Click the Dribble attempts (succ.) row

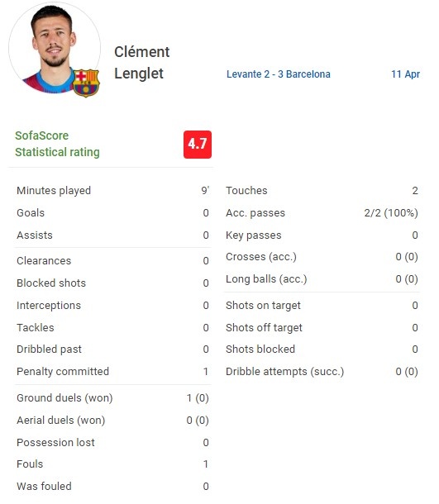(x=322, y=372)
